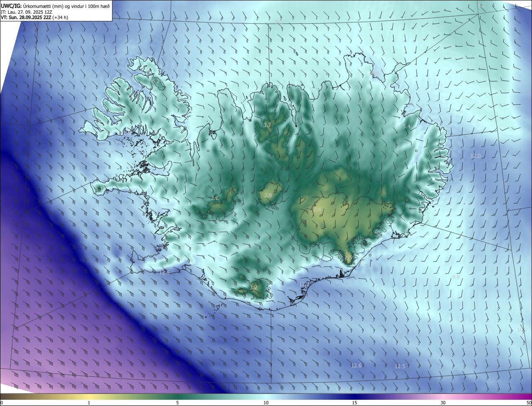Click the value label 6.2 on the map
Screen dimensions: 532x406
[156, 81]
